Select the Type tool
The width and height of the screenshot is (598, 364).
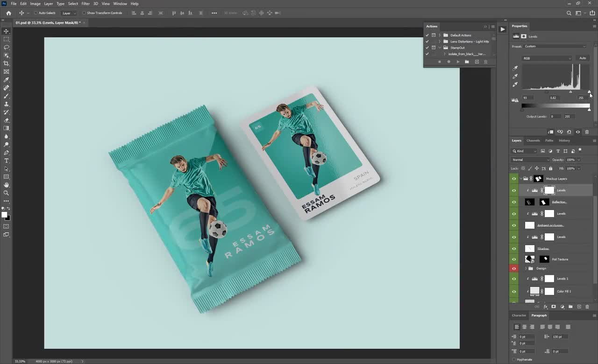point(6,161)
